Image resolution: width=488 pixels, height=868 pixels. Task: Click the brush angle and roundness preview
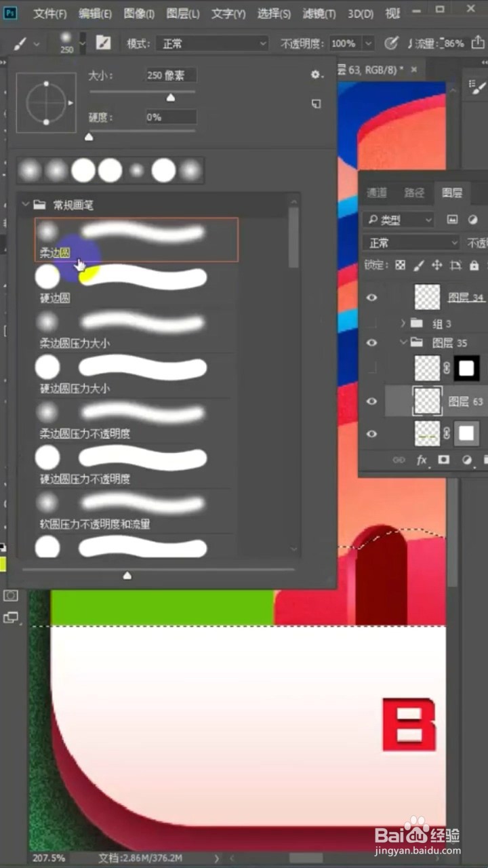46,103
